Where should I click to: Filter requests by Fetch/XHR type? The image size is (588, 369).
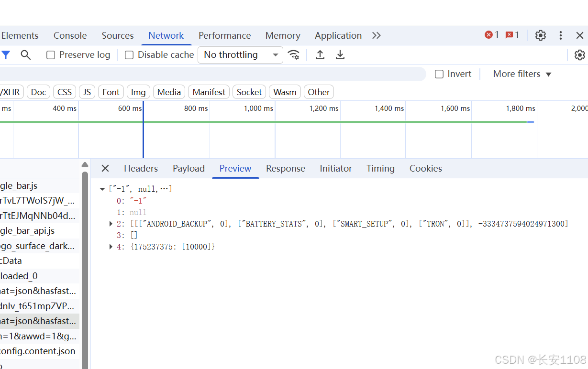click(x=11, y=92)
